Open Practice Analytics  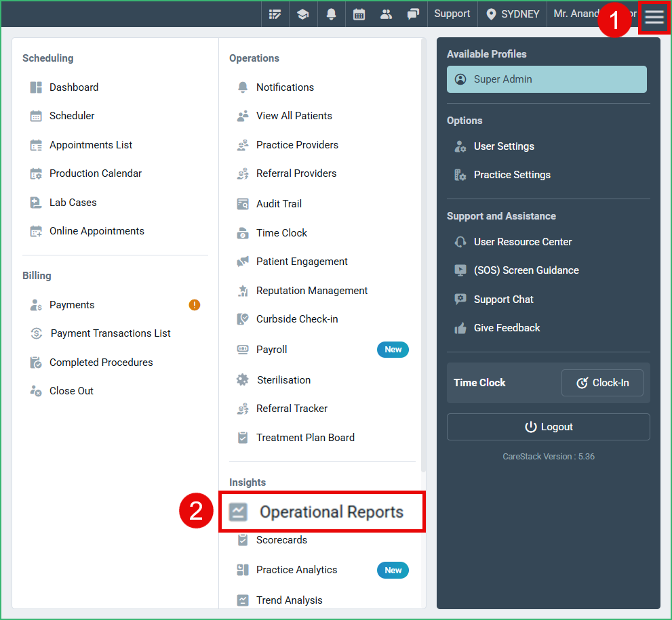[x=287, y=570]
